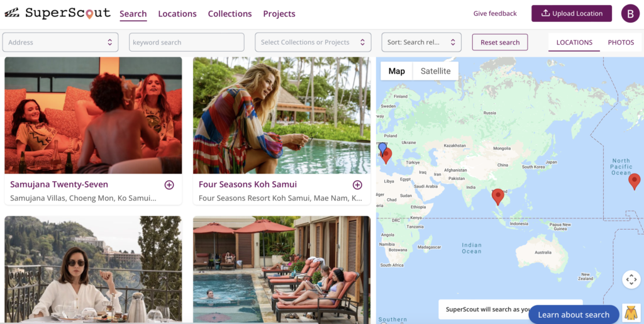Viewport: 644px width, 324px height.
Task: Open the Collections menu item
Action: tap(230, 14)
